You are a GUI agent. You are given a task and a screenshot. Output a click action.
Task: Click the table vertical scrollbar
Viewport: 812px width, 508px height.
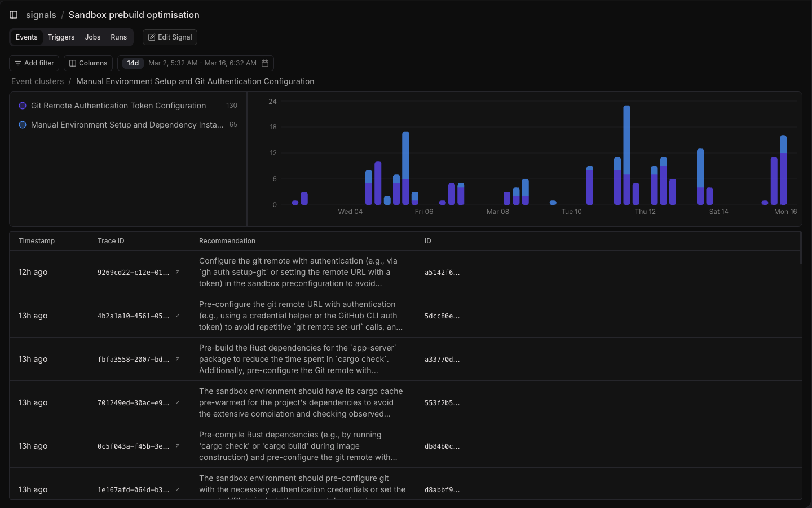tap(800, 248)
